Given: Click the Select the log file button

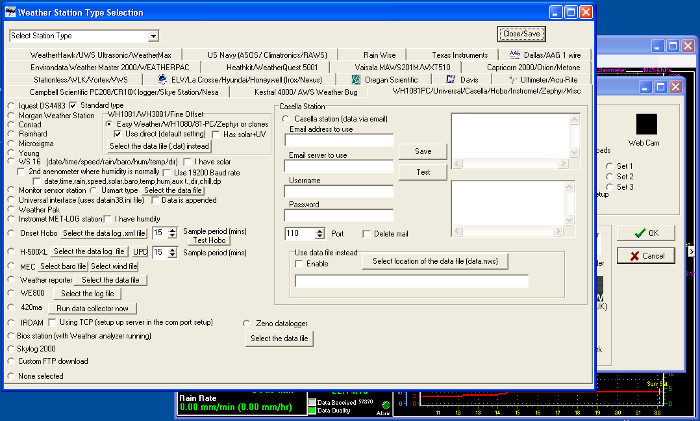Looking at the screenshot, I should pos(88,293).
